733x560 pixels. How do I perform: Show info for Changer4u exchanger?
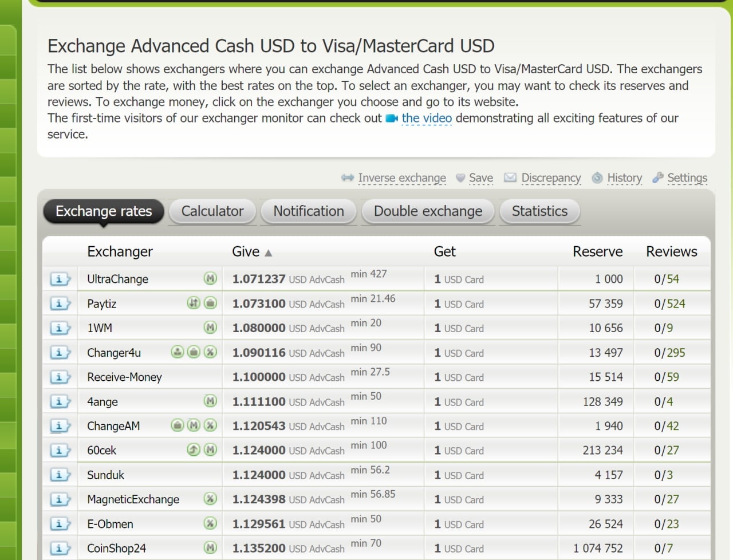pos(60,353)
